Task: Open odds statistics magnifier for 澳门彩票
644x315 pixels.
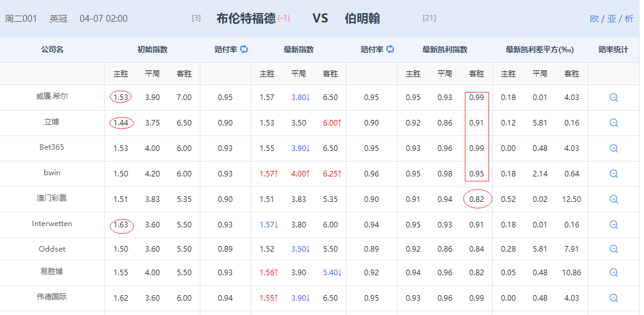Action: (x=614, y=199)
